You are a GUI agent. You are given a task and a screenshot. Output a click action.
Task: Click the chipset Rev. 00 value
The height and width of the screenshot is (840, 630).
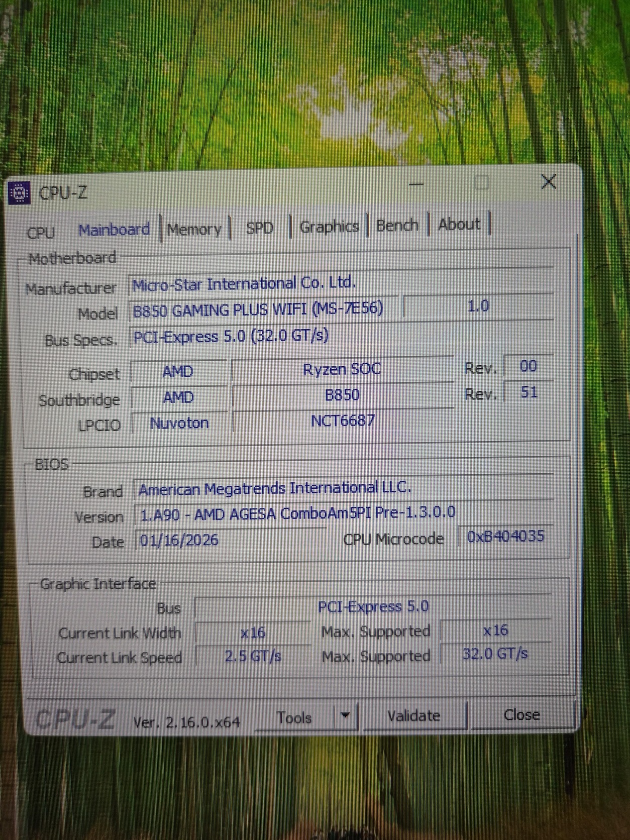[529, 366]
